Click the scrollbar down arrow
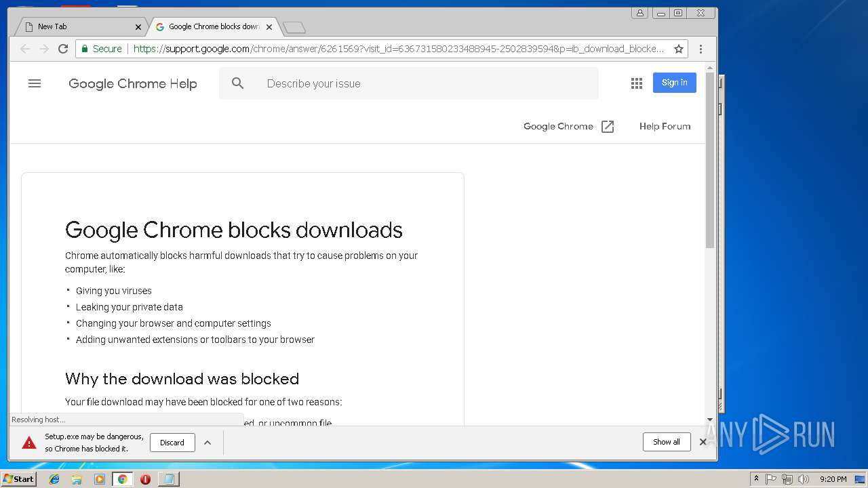This screenshot has width=868, height=488. click(710, 420)
